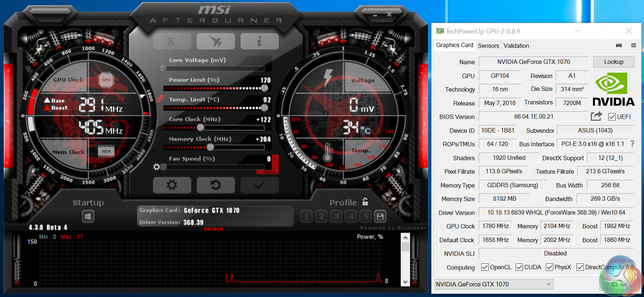Select profile slot 5
The width and height of the screenshot is (644, 297).
[365, 217]
